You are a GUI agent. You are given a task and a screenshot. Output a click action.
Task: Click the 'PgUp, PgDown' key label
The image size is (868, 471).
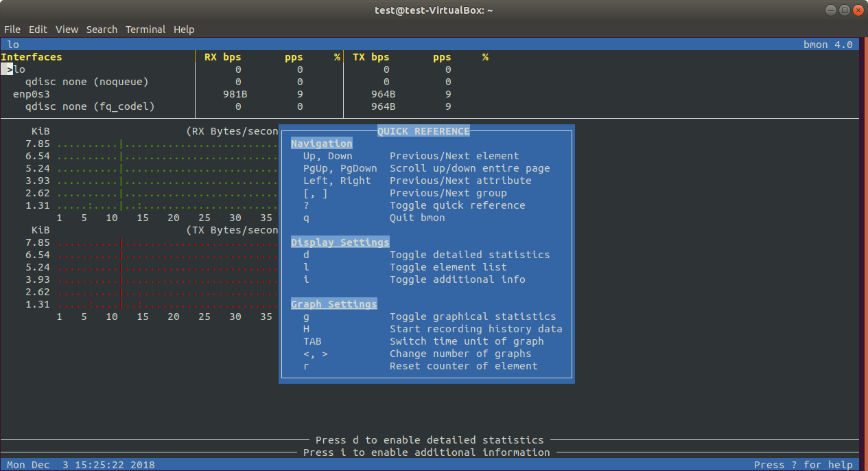[340, 168]
